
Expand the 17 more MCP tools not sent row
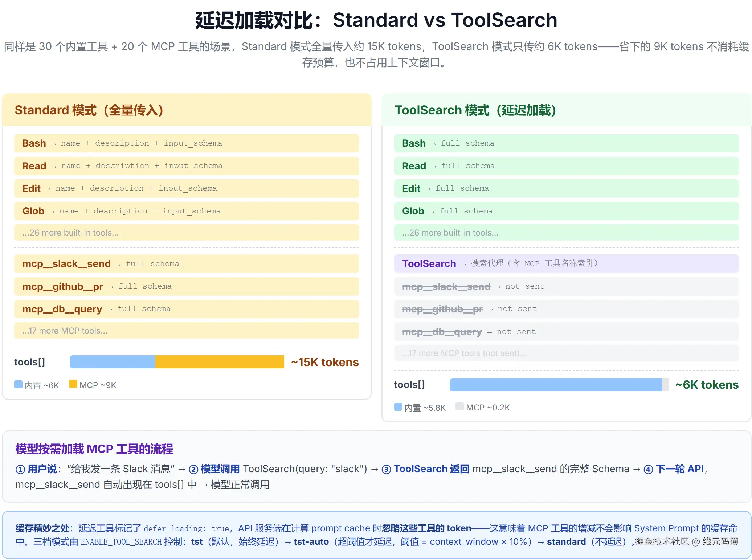565,353
